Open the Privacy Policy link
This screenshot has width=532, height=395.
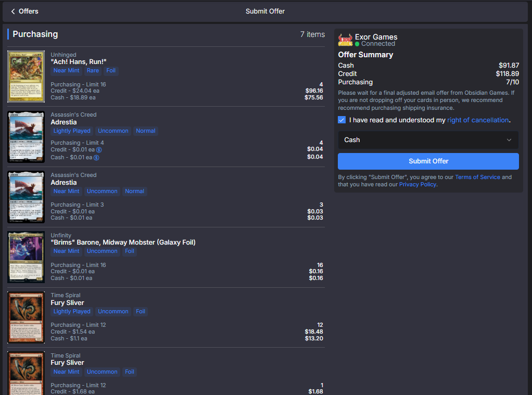coord(417,184)
